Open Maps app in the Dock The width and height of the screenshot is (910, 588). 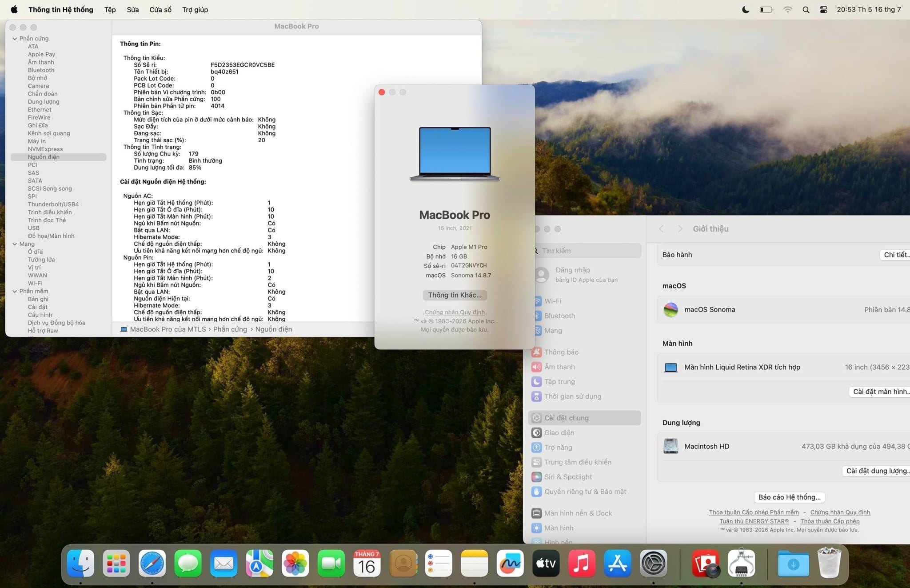coord(259,563)
